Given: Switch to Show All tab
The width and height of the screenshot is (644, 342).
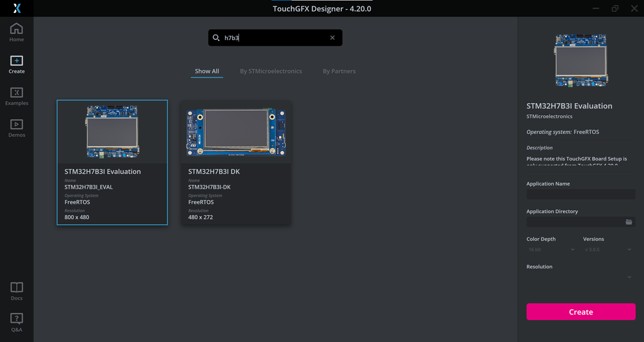Looking at the screenshot, I should coord(206,71).
